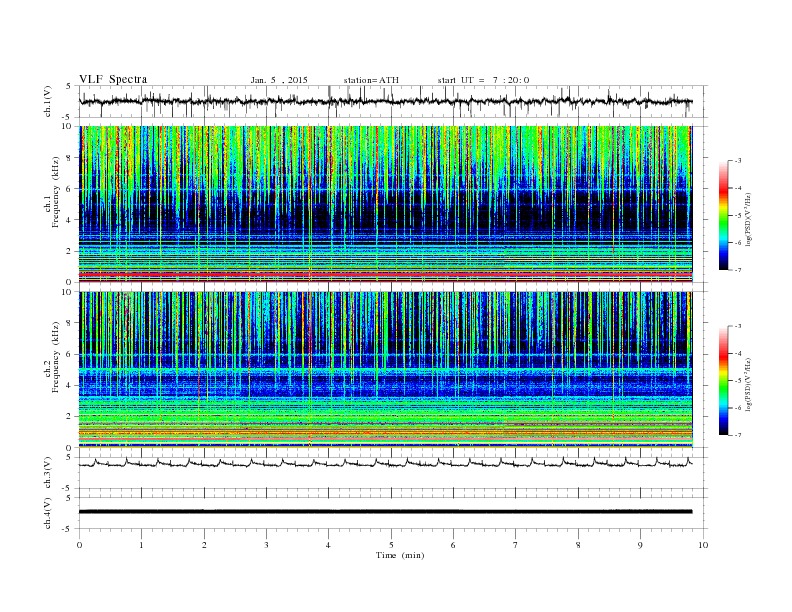Click inside the ch.2 spectrogram panel
792x612 pixels.
385,370
